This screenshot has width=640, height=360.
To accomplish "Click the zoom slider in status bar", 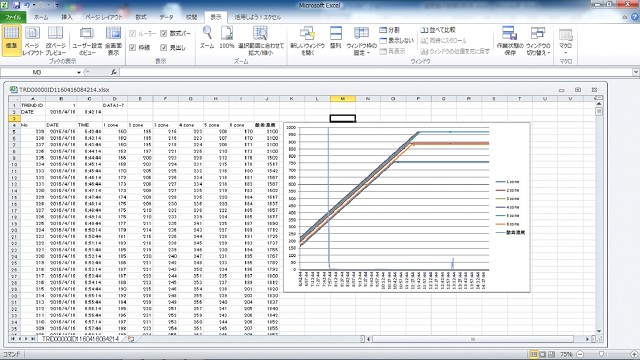I will tap(601, 354).
